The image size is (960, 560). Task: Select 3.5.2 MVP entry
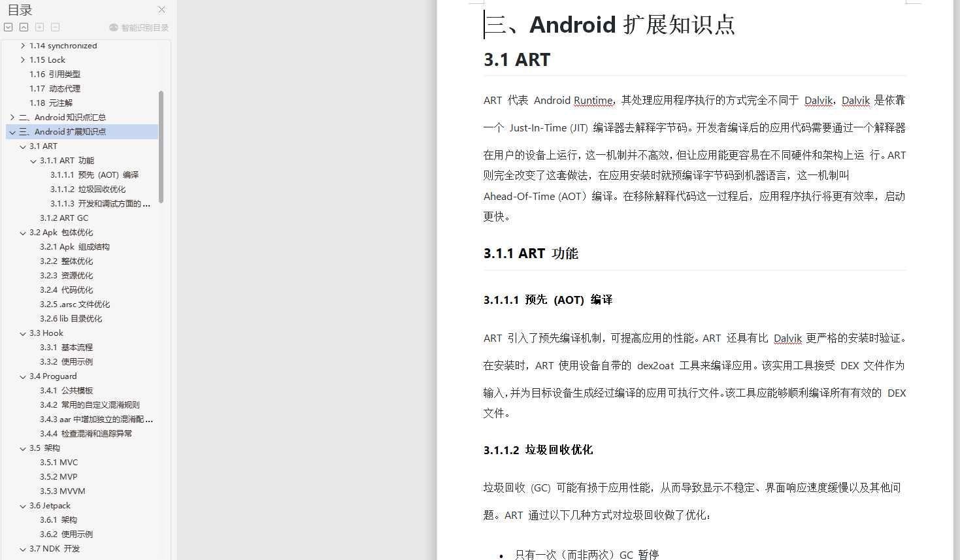[59, 477]
